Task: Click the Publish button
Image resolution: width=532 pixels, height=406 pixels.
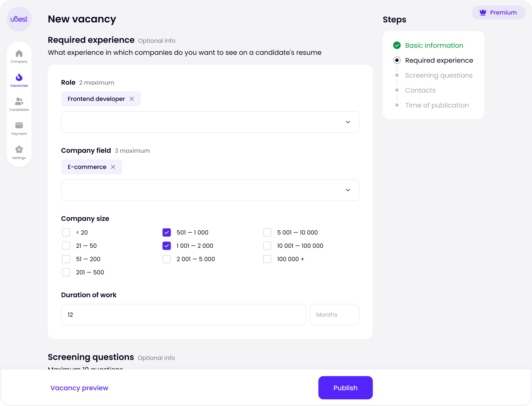Action: (x=345, y=388)
